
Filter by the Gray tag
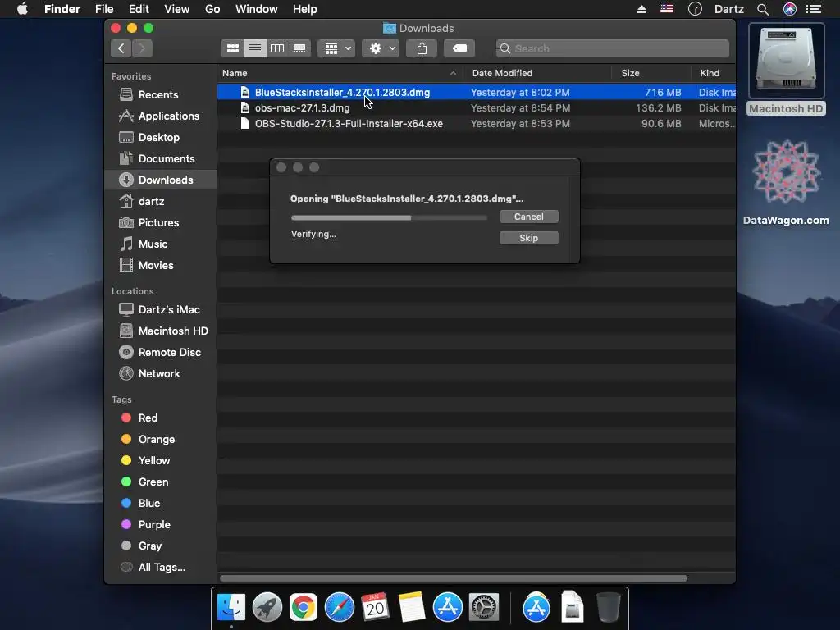[x=160, y=546]
